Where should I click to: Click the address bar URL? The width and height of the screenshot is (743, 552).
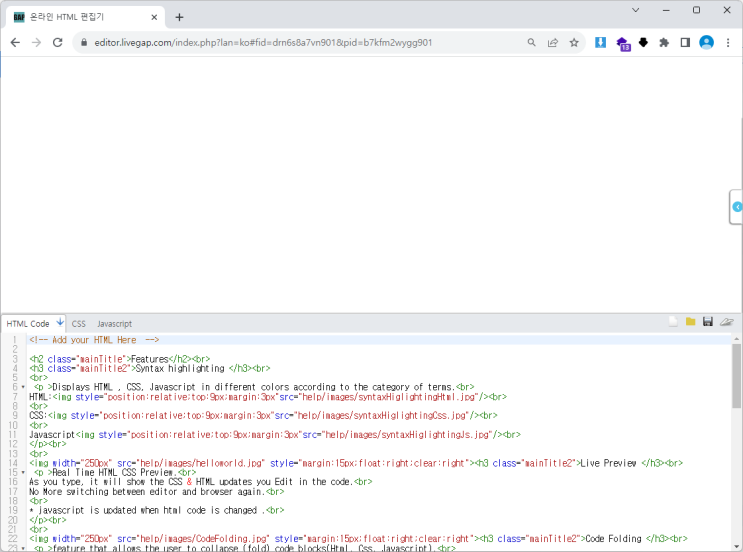point(263,43)
